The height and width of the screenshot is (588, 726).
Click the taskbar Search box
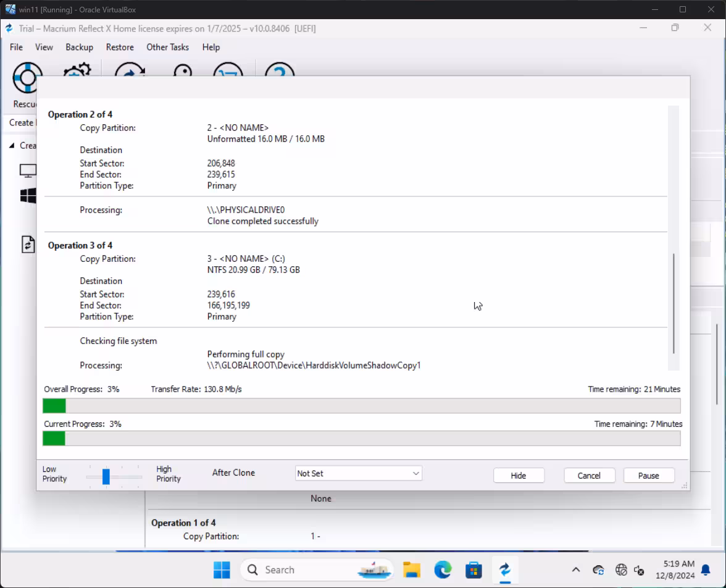(x=317, y=569)
